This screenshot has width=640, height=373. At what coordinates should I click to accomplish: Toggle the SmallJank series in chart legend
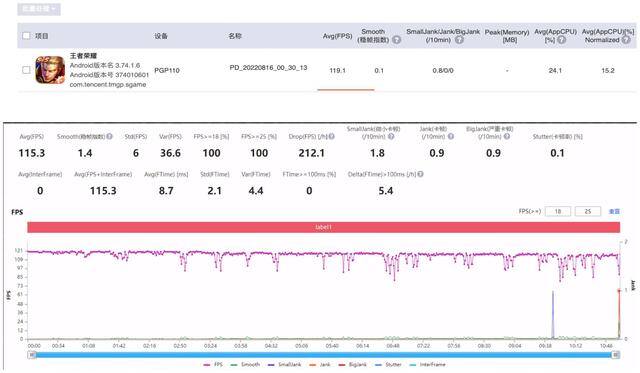click(284, 364)
